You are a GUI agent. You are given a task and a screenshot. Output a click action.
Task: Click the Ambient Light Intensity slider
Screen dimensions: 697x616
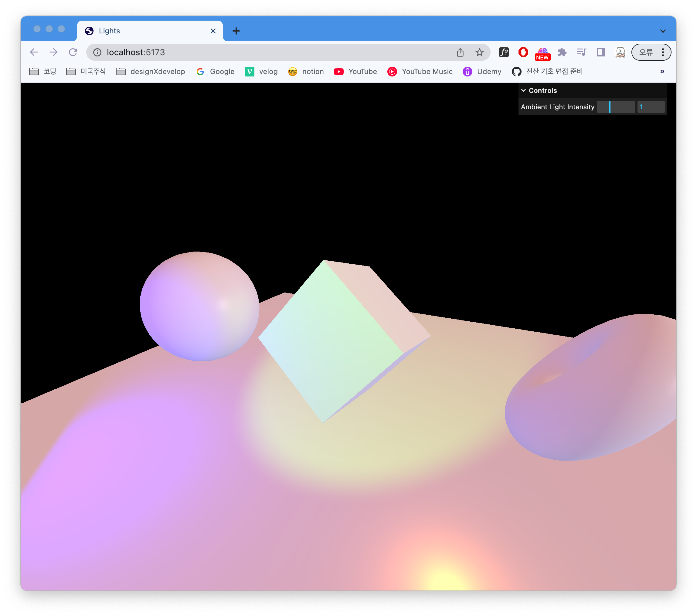pyautogui.click(x=616, y=107)
